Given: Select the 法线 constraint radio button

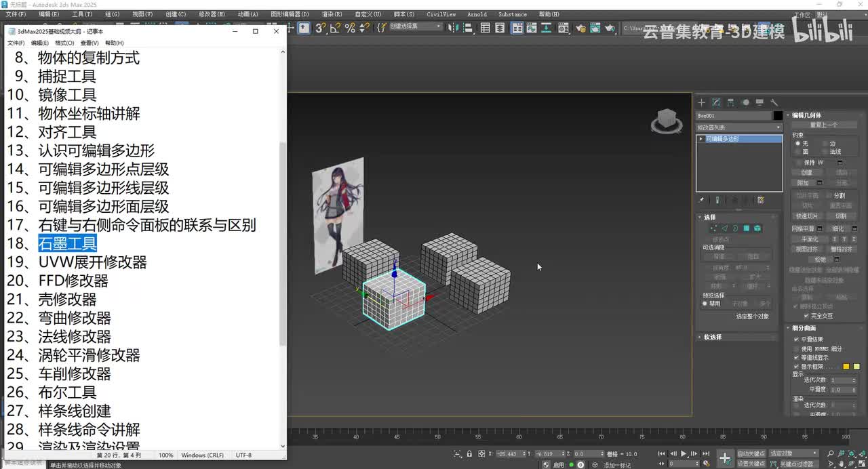Looking at the screenshot, I should [x=824, y=152].
